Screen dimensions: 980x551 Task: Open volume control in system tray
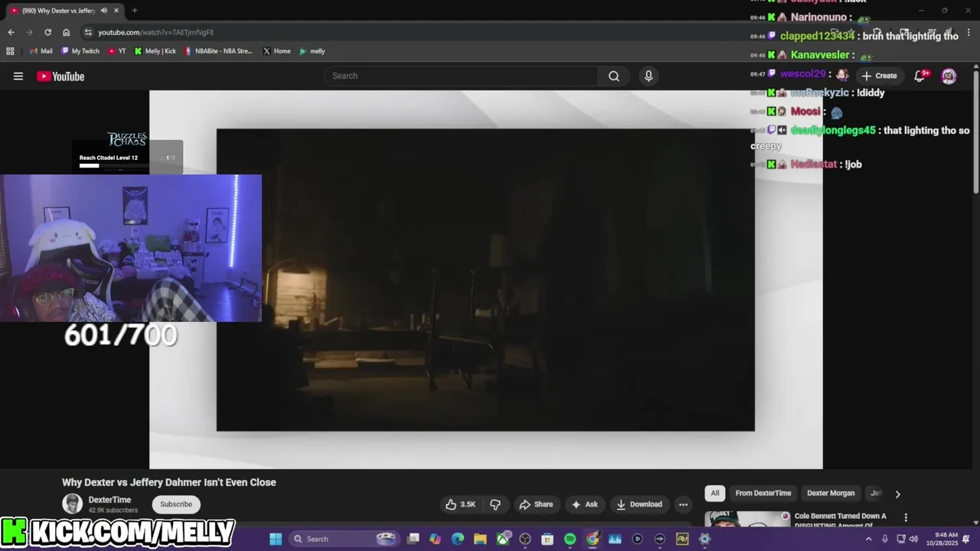tap(913, 539)
